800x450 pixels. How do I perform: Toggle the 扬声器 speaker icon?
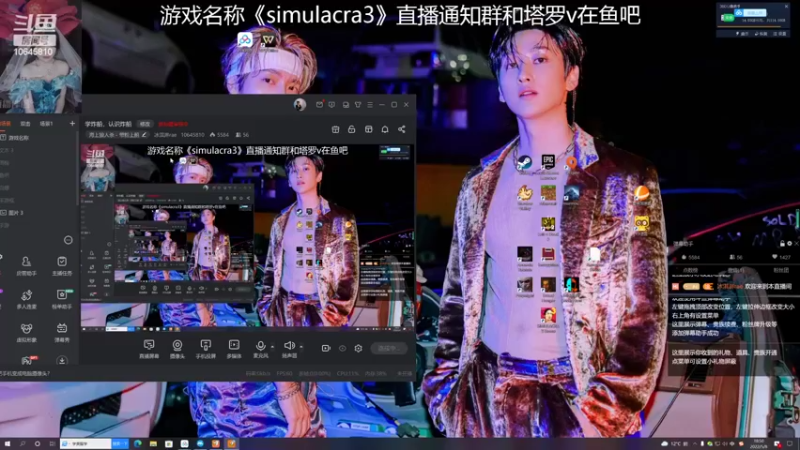click(289, 347)
